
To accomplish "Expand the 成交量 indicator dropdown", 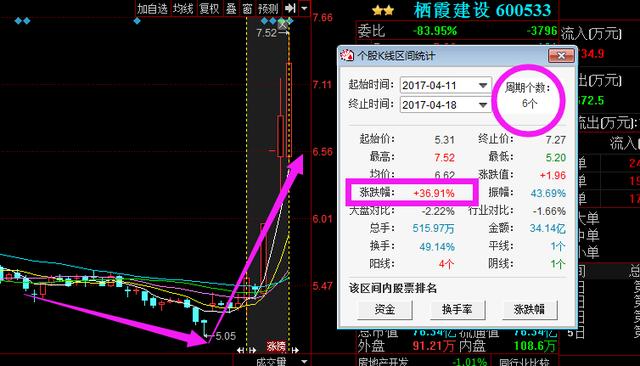I will [x=304, y=362].
